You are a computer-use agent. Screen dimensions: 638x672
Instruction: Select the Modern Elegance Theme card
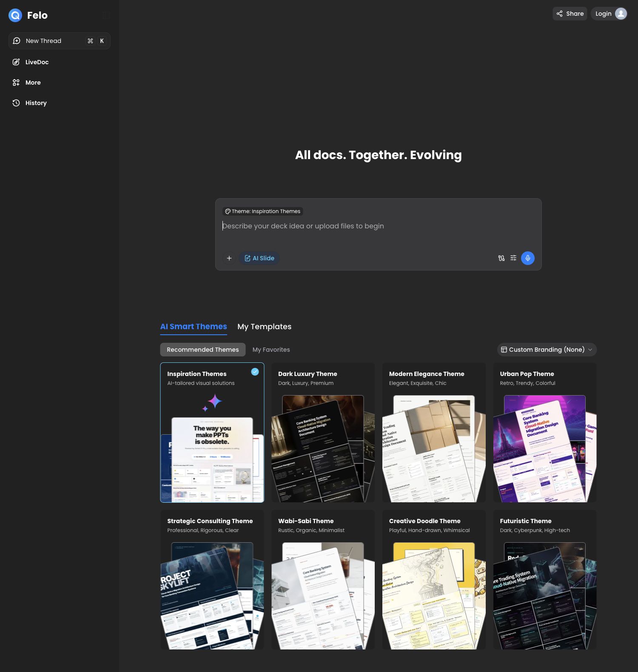[x=434, y=433]
